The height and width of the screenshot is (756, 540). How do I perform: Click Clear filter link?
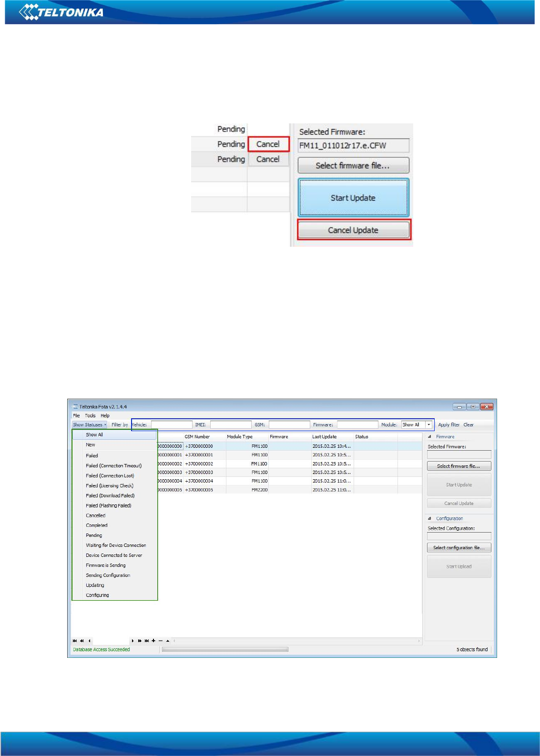click(x=469, y=424)
